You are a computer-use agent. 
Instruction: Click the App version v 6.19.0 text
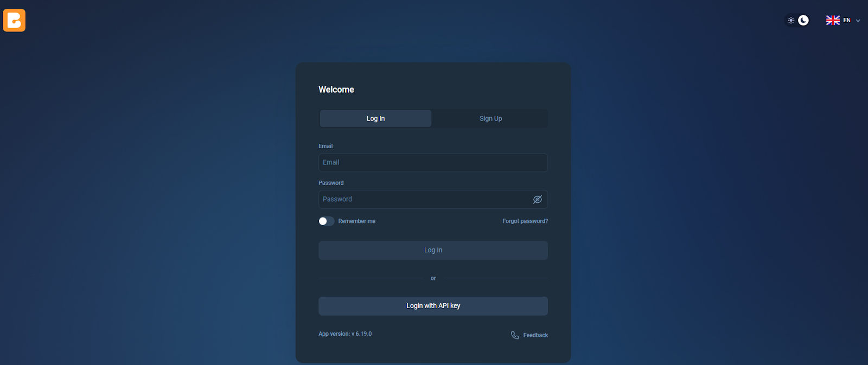tap(345, 334)
